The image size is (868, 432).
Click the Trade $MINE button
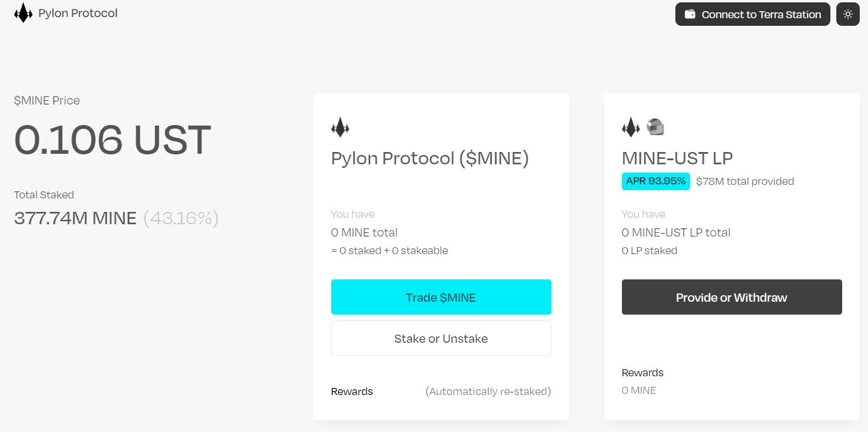pyautogui.click(x=441, y=297)
